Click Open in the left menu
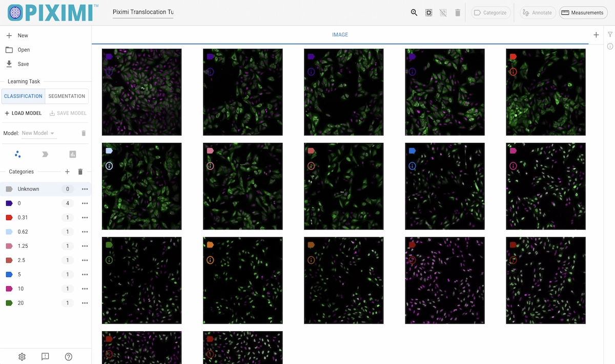615x364 pixels. [24, 50]
